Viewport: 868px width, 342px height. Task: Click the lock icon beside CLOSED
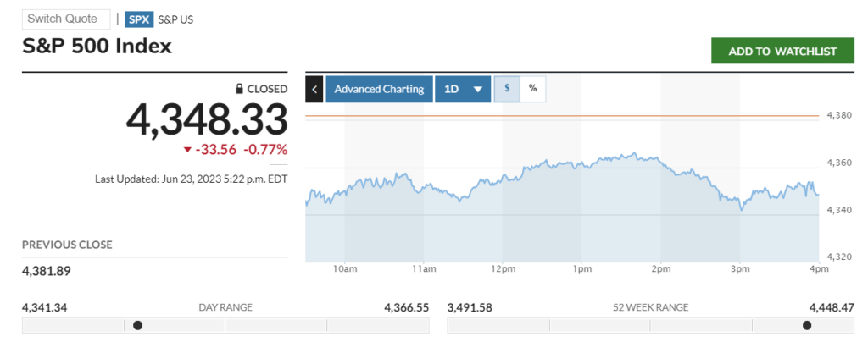[x=240, y=89]
